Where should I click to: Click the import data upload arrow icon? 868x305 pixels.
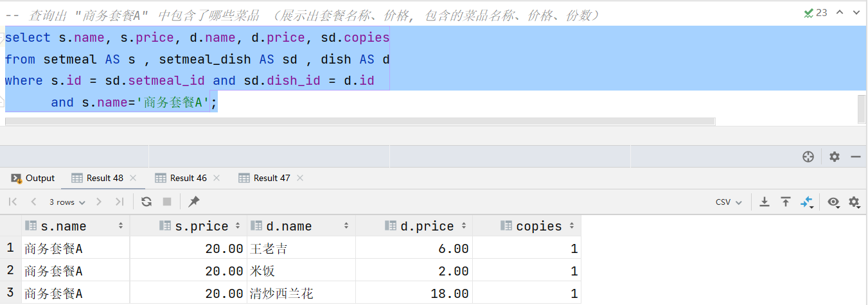pyautogui.click(x=785, y=202)
